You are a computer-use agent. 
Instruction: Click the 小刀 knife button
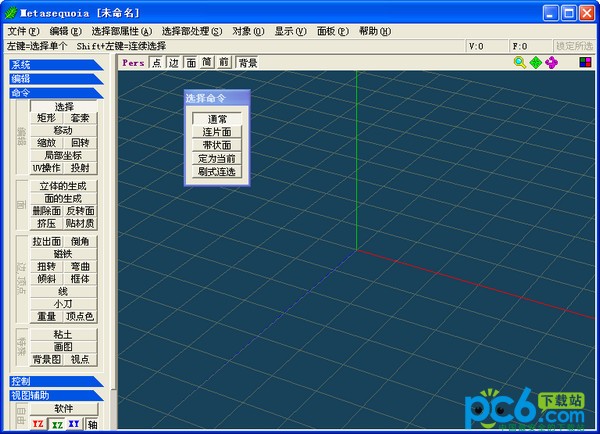(64, 304)
